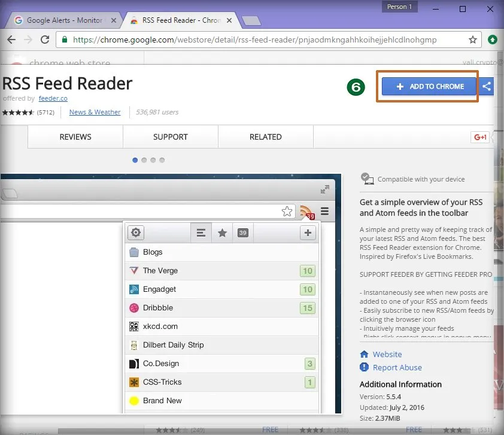Open the Person 1 profile button
Screen dimensions: 504x435
point(399,7)
